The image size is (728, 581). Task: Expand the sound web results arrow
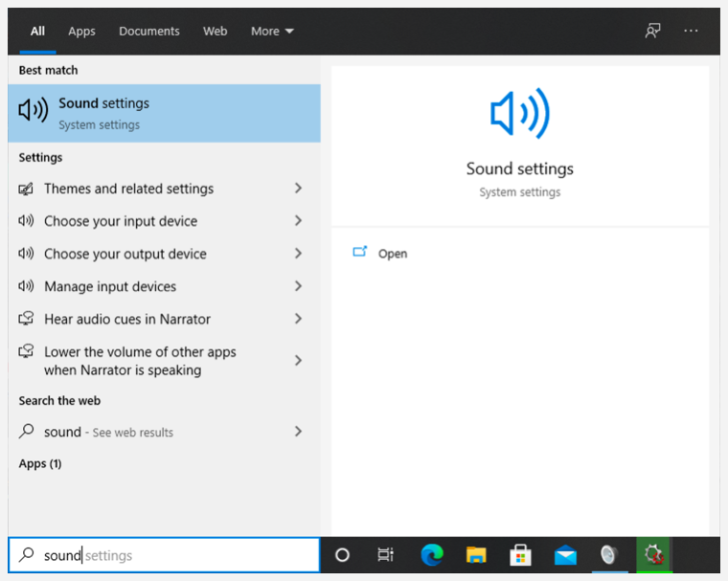[298, 432]
